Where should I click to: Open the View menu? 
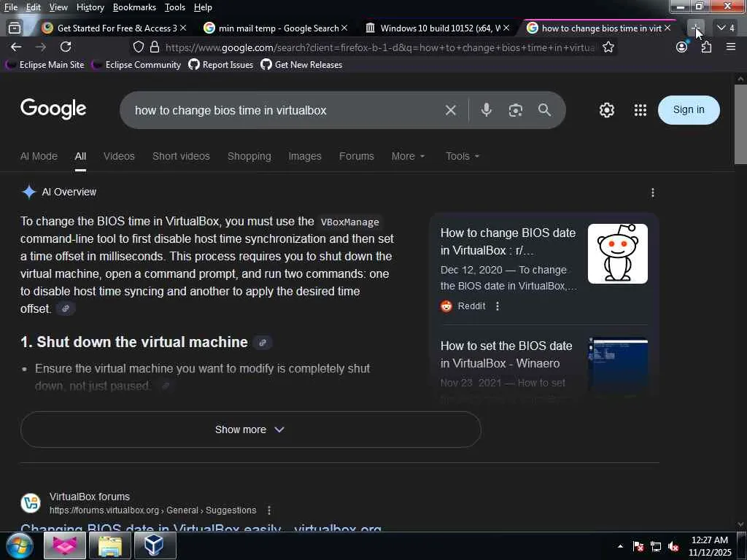click(58, 7)
